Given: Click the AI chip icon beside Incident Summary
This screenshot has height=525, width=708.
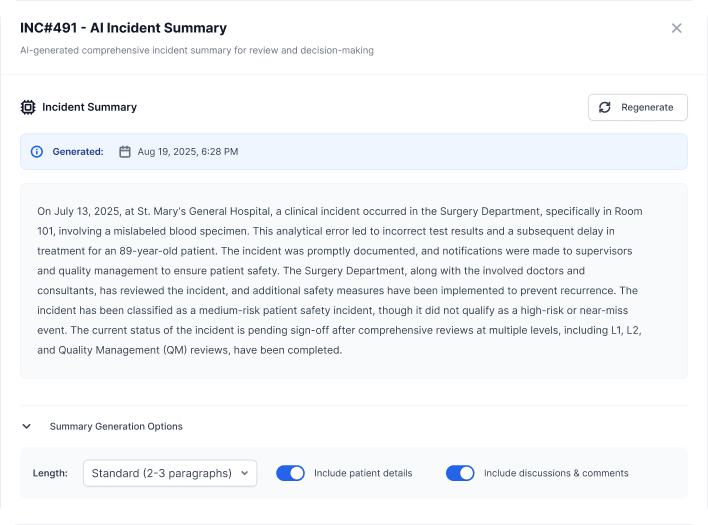Looking at the screenshot, I should pyautogui.click(x=28, y=107).
